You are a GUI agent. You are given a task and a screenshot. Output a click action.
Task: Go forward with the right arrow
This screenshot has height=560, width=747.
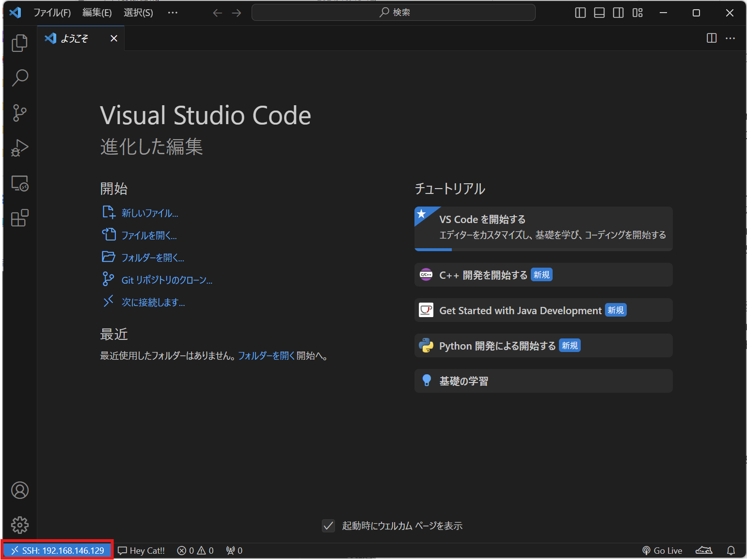pos(237,13)
